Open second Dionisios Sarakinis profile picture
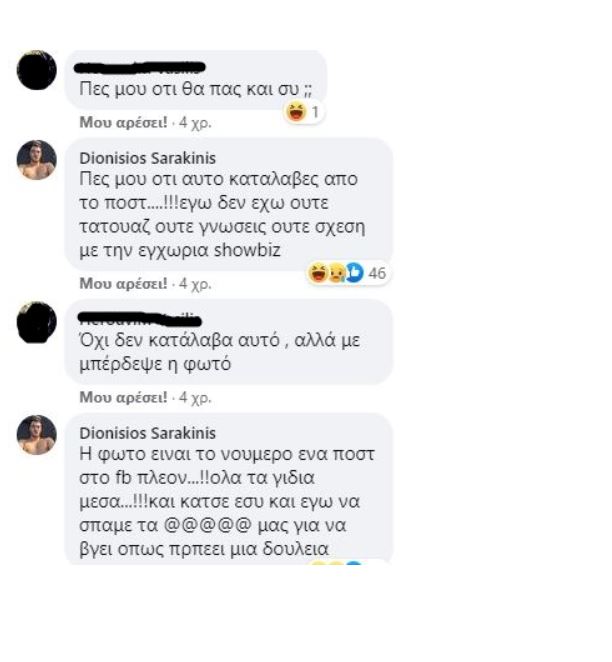The height and width of the screenshot is (662, 612). (x=37, y=435)
